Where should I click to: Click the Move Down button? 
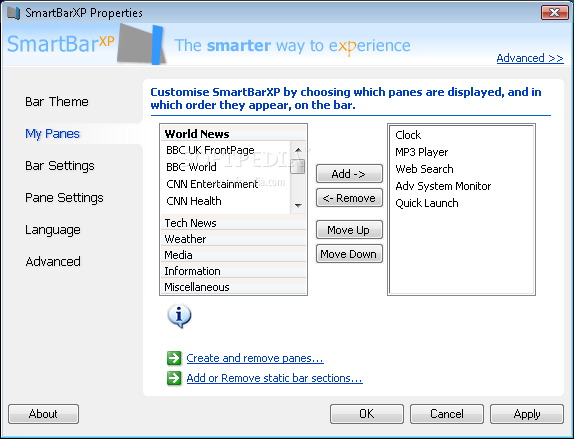tap(349, 254)
